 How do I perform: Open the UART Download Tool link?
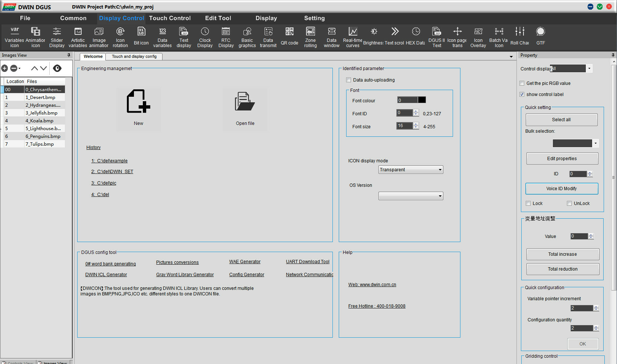[308, 262]
